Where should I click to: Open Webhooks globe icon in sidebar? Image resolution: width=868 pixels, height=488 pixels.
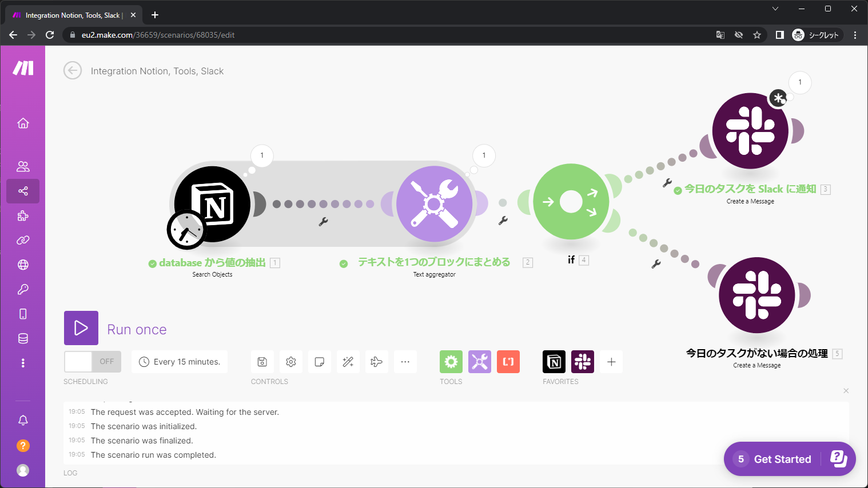23,265
